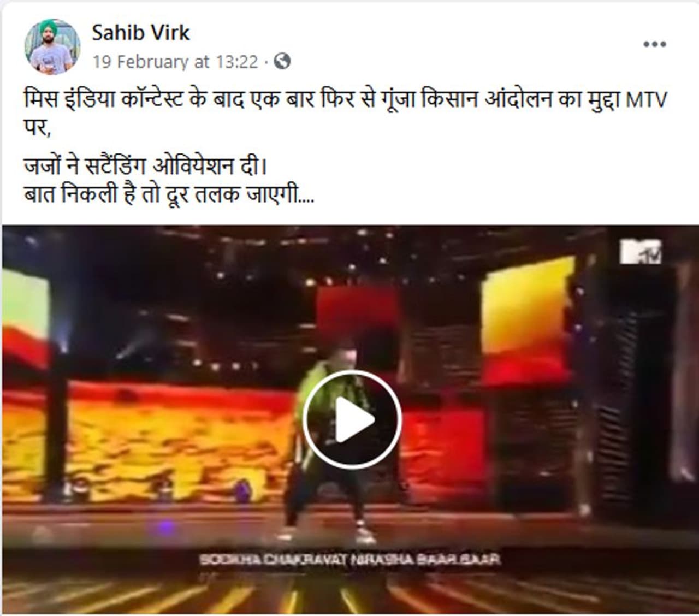Open the 19 February at 13:22 timestamp
The width and height of the screenshot is (699, 616).
pos(175,62)
